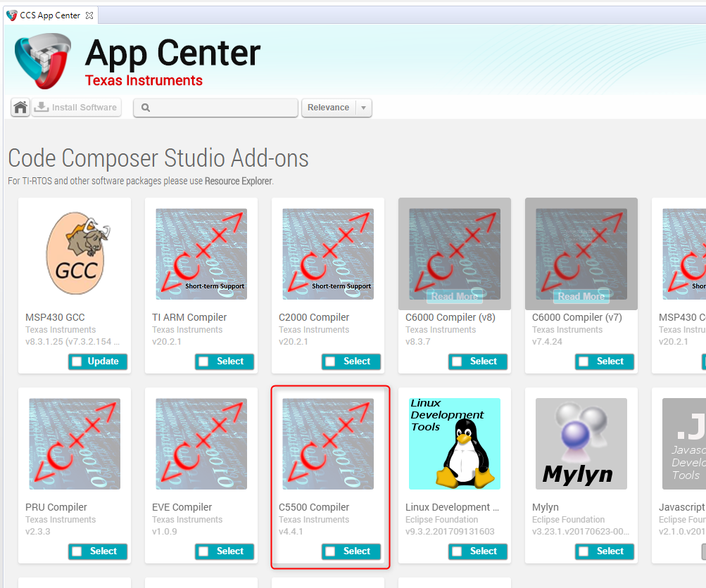Open C5500 Compiler icon
Viewport: 706px width, 588px height.
tap(328, 444)
